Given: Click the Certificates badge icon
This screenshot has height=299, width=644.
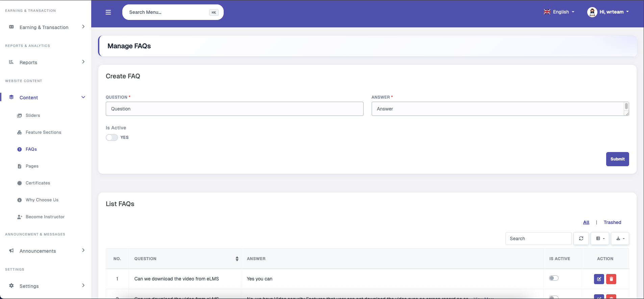Looking at the screenshot, I should 20,183.
